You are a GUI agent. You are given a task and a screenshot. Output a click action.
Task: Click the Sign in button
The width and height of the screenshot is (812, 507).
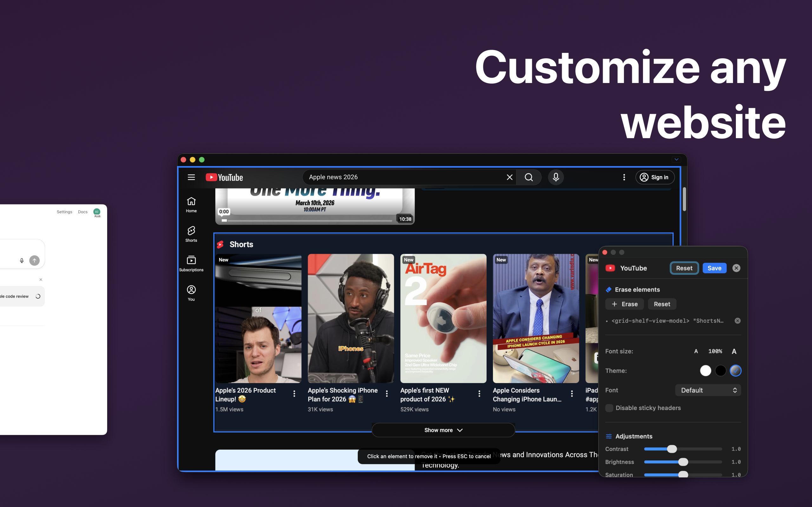click(x=655, y=177)
